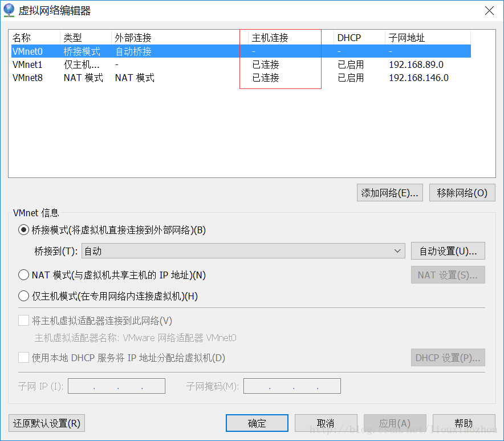Click the 类型 column header

[x=72, y=38]
